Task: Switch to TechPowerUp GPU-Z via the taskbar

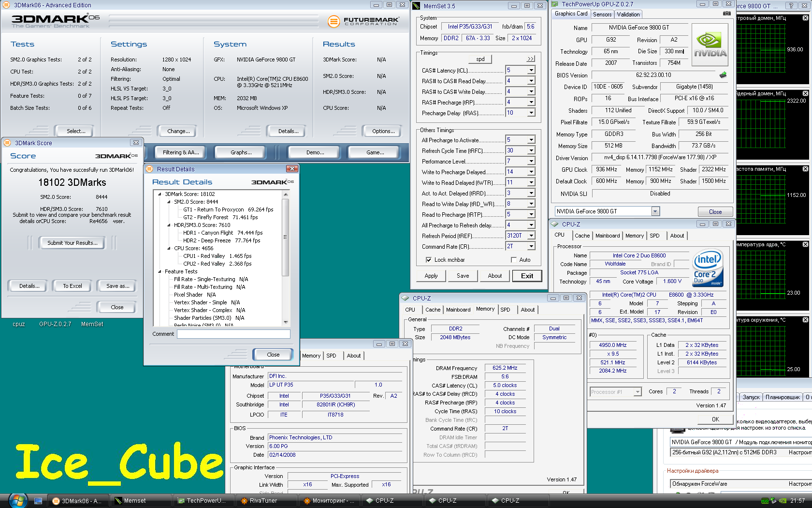Action: click(204, 501)
